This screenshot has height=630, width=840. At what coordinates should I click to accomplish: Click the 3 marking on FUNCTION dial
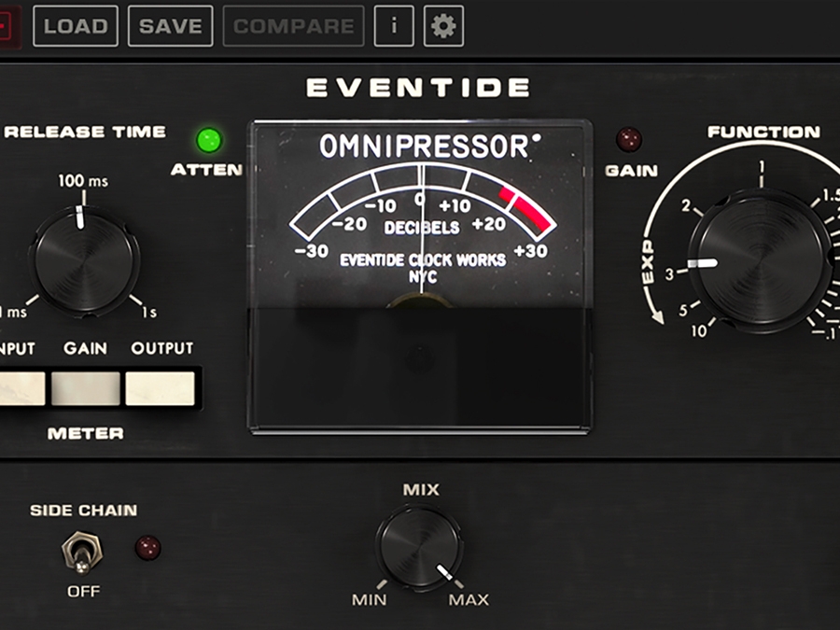click(x=669, y=274)
